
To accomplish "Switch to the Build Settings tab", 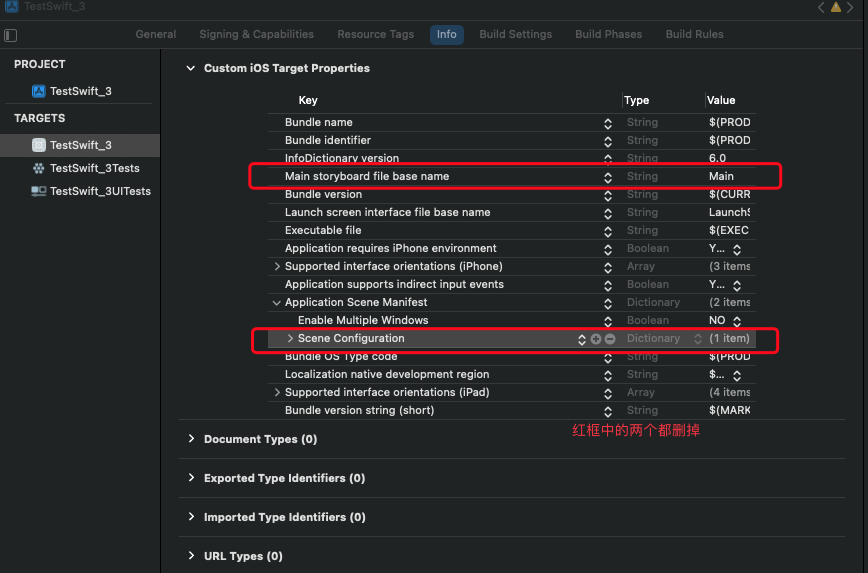I will pos(515,34).
